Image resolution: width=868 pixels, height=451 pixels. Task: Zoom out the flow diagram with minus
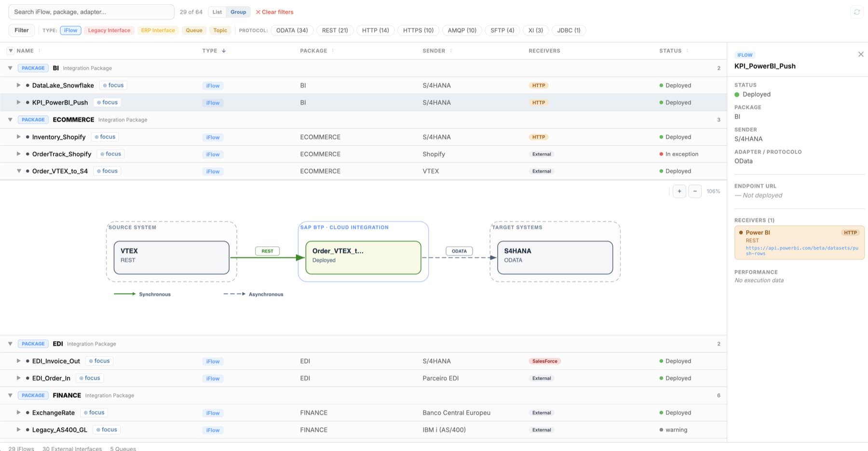[x=695, y=191]
